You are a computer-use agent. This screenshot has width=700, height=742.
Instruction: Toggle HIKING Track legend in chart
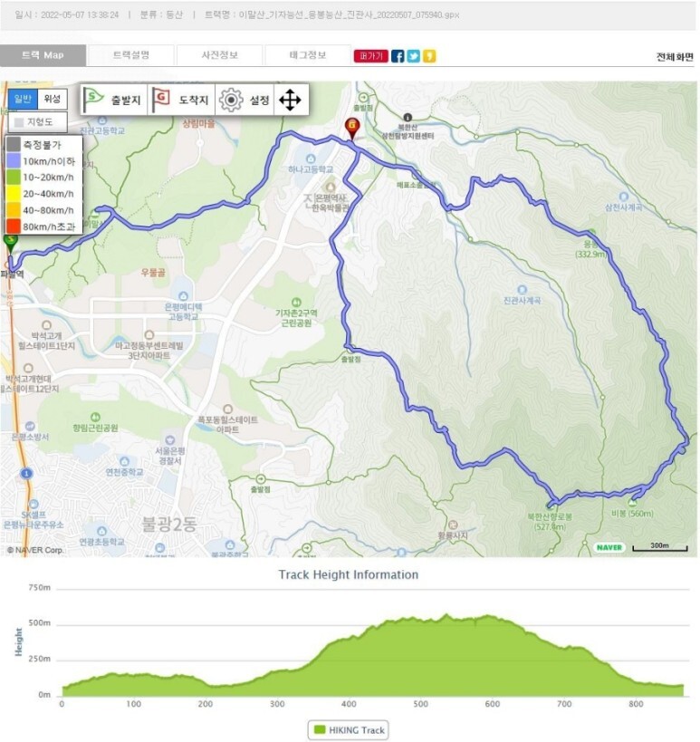[x=349, y=730]
